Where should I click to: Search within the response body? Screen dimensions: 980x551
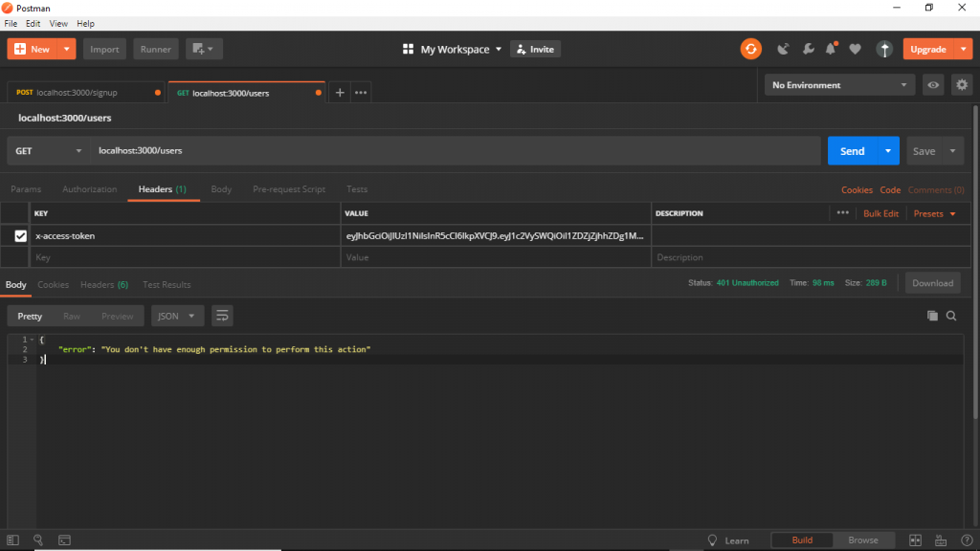(x=951, y=316)
